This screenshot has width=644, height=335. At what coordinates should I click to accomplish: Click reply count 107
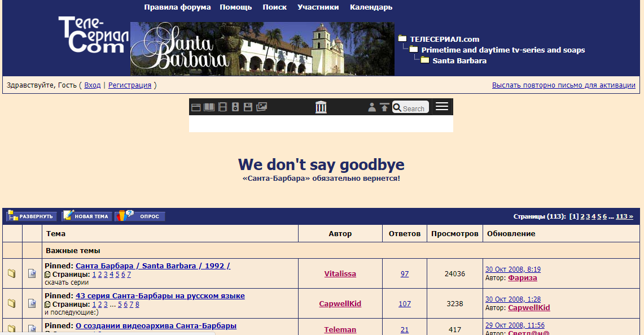tap(405, 304)
